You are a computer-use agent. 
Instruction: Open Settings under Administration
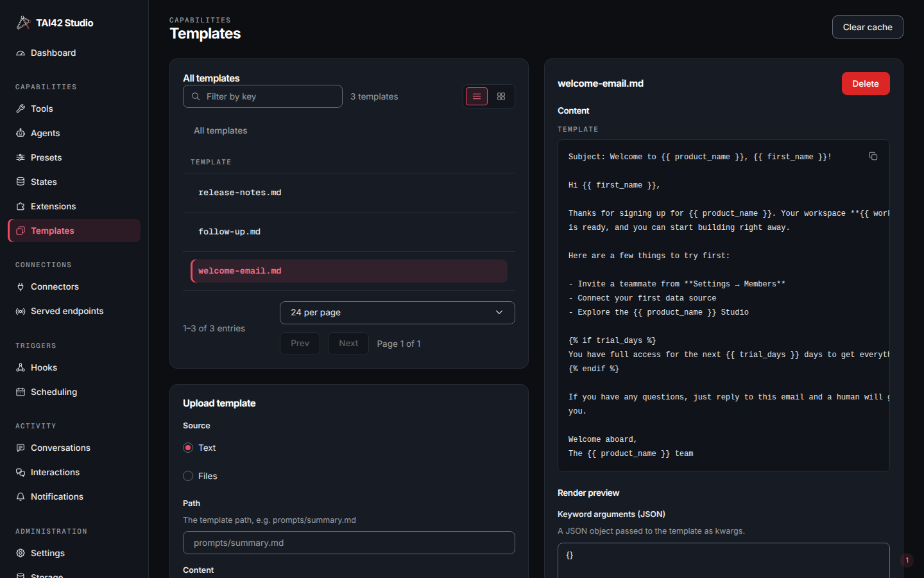point(74,553)
